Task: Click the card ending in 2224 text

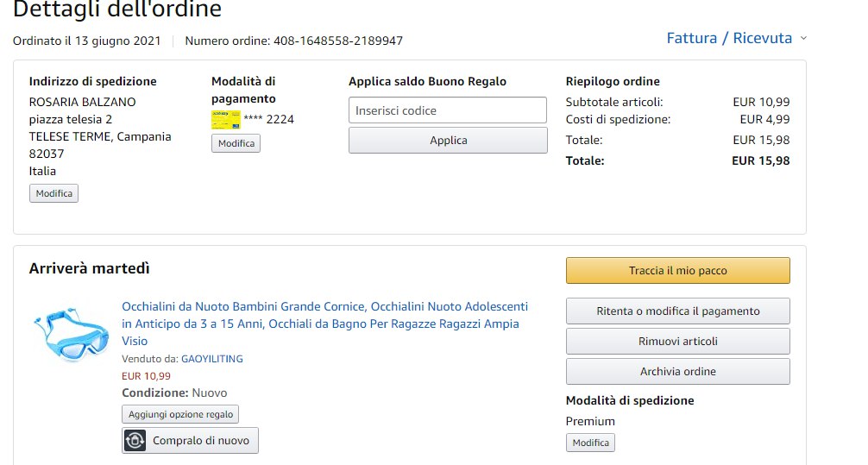Action: click(x=269, y=120)
